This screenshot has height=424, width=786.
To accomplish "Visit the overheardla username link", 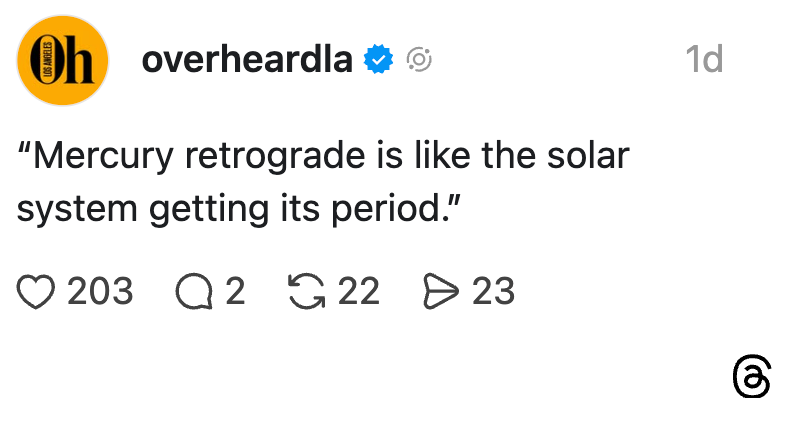I will 248,60.
